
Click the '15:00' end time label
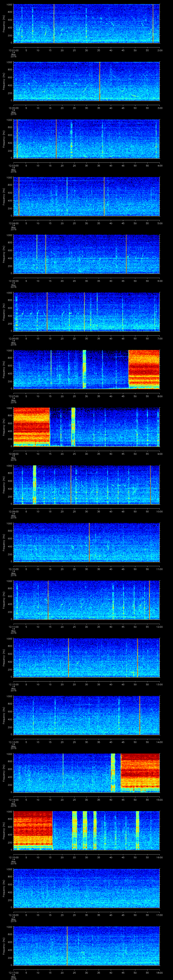[x=159, y=799]
